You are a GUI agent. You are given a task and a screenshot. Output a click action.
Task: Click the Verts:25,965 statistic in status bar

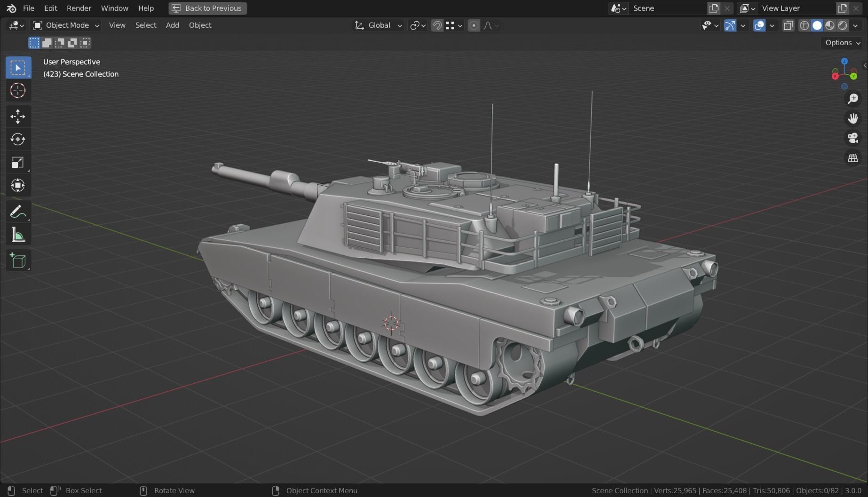pos(675,490)
